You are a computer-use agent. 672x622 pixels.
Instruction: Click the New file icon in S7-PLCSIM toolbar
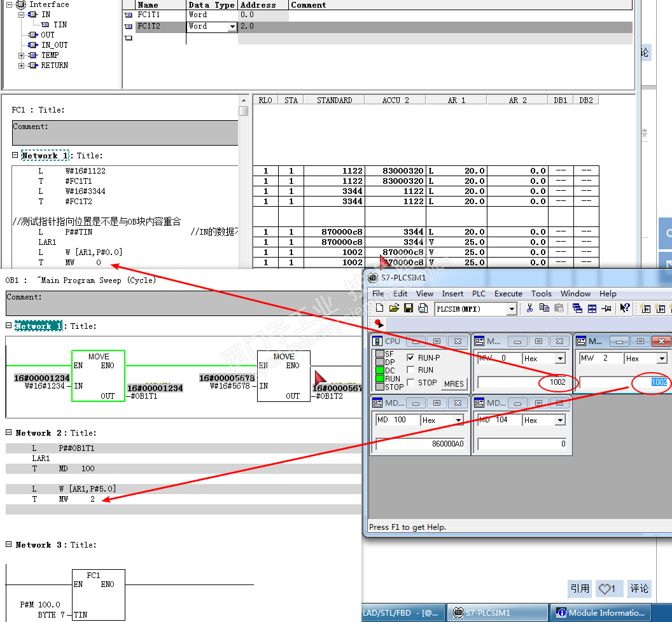379,308
